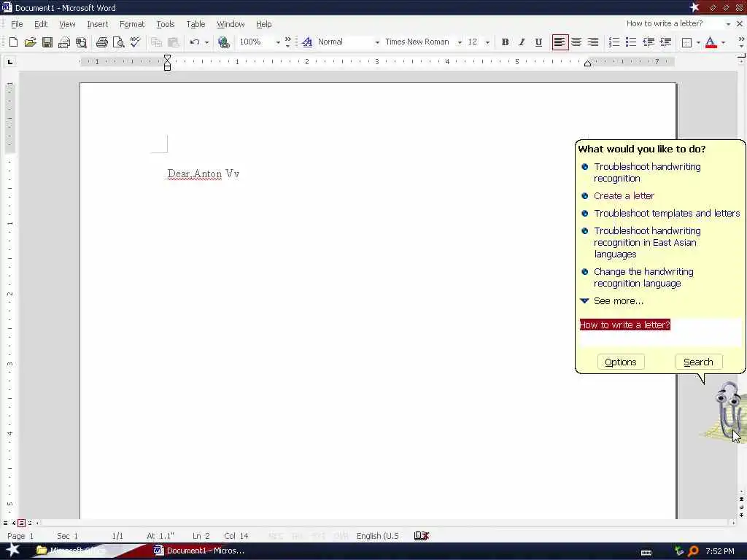Open the Styles and Formatting pane icon
The width and height of the screenshot is (747, 560).
[307, 42]
